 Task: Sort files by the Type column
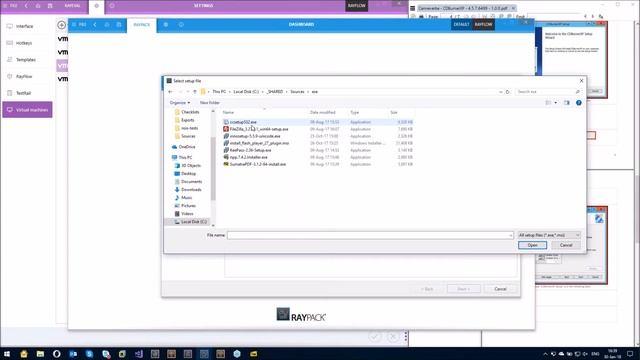[354, 112]
